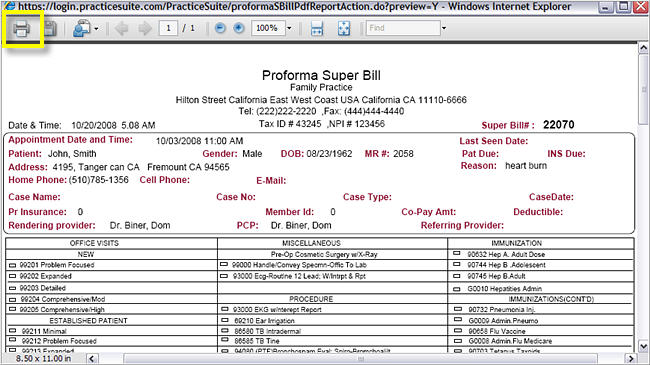Check the 99201 Problem Focused box
This screenshot has width=650, height=365.
pos(12,265)
